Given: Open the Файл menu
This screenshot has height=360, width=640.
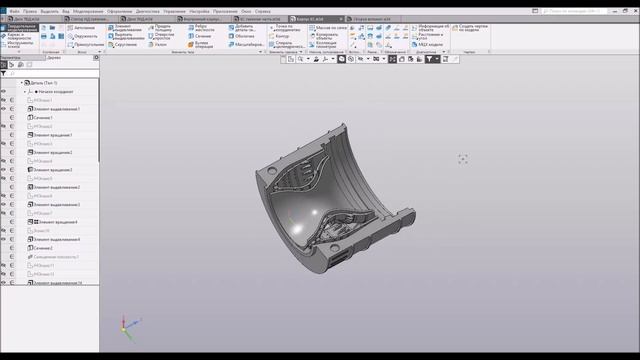Looking at the screenshot, I should [14, 11].
